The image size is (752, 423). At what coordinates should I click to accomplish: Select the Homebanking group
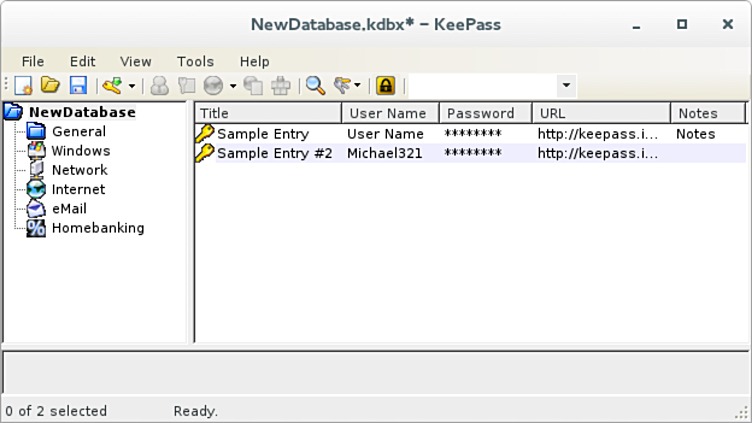pos(97,228)
